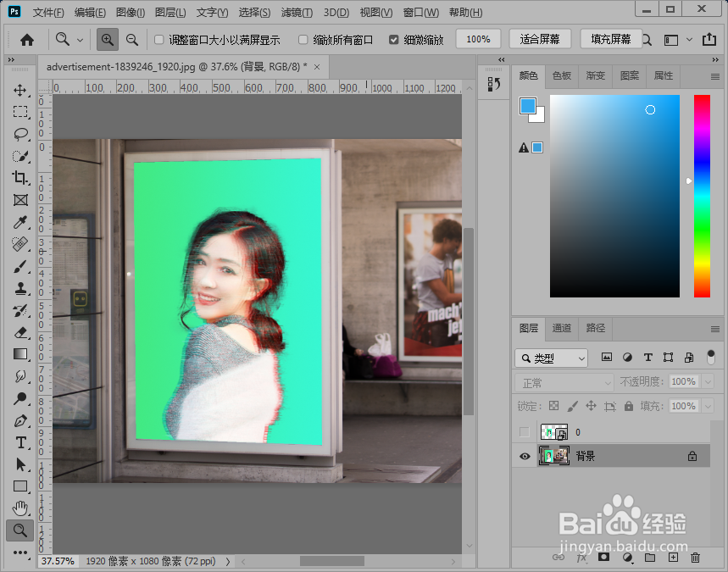Image resolution: width=728 pixels, height=572 pixels.
Task: Expand the status bar info arrow
Action: click(228, 561)
